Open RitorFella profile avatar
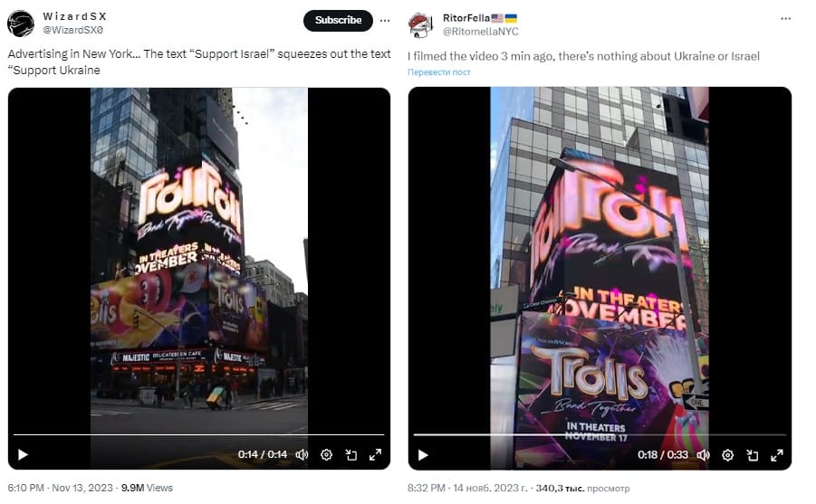Screen dimensions: 816x504 coord(421,24)
